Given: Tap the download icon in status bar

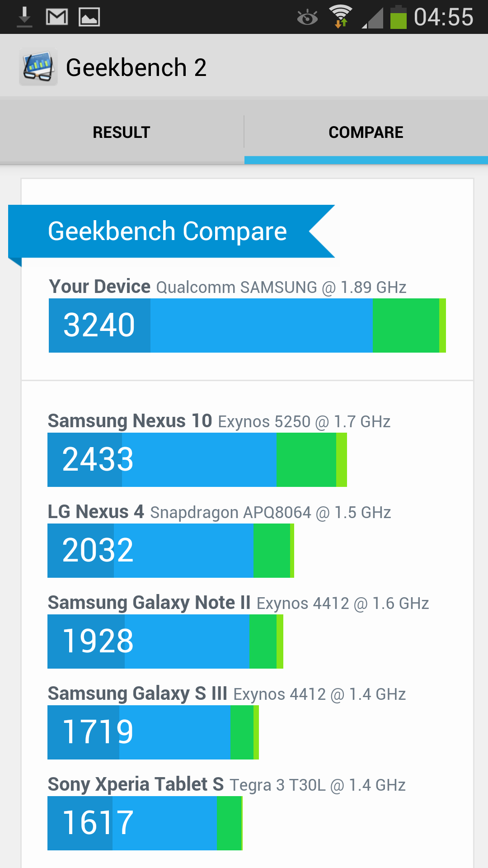Looking at the screenshot, I should 24,17.
